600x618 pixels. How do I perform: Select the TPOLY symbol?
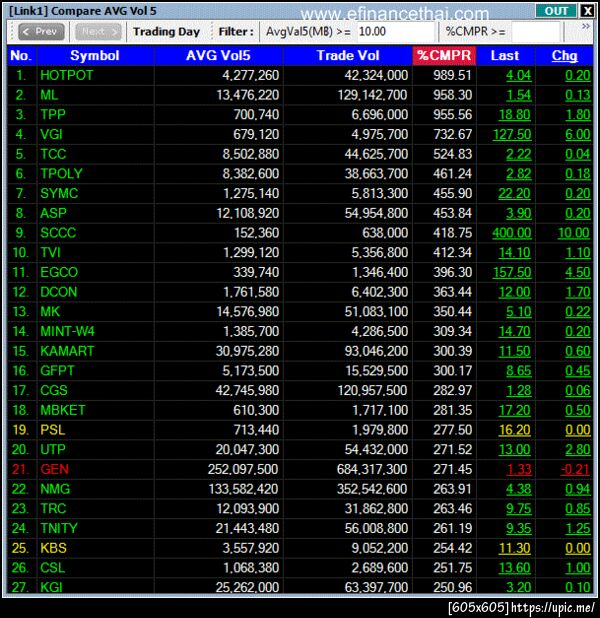[x=61, y=174]
